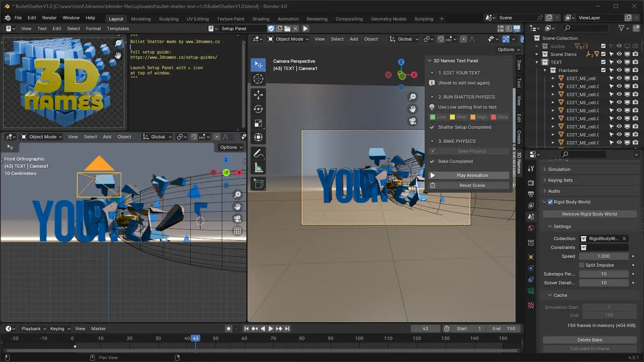Viewport: 644px width, 362px height.
Task: Open the Render properties tab icon
Action: pos(531,183)
